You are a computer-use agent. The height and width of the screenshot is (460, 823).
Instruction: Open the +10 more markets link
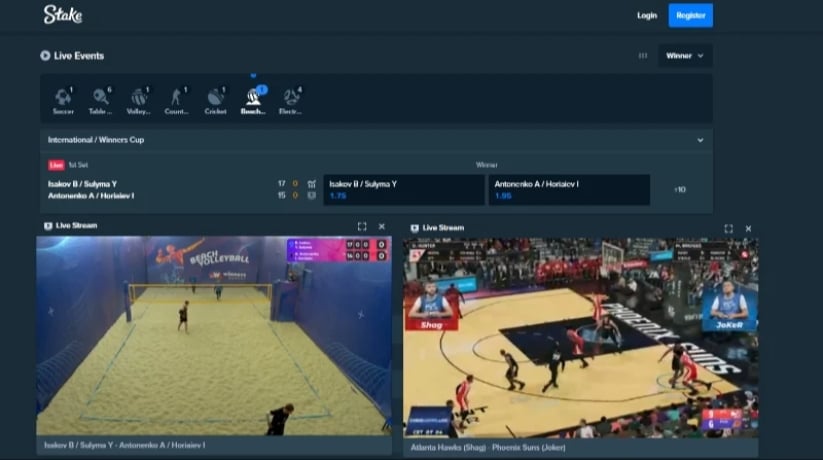point(680,190)
